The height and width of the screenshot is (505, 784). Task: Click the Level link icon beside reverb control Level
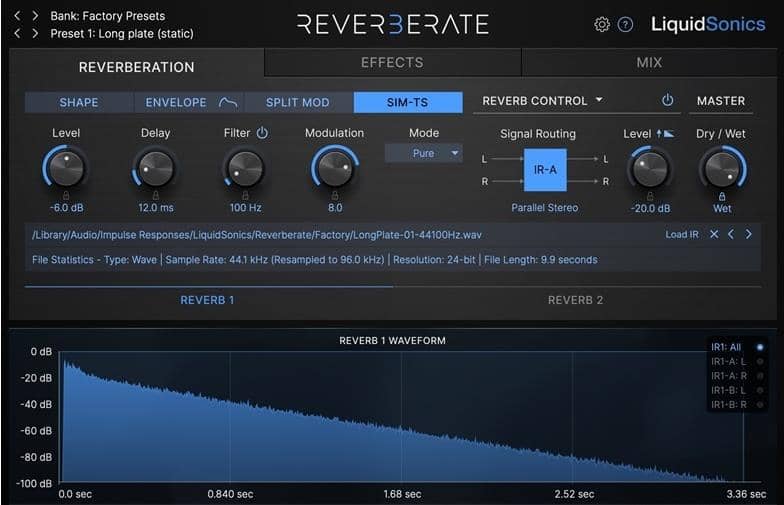click(666, 134)
